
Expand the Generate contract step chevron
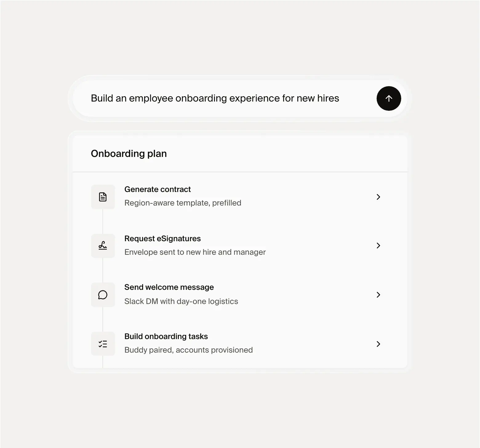[378, 197]
